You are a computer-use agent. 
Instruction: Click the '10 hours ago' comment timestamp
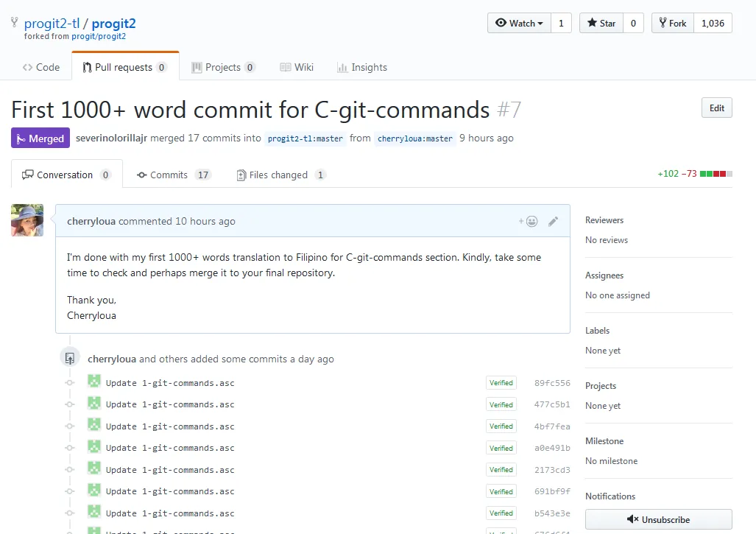click(x=205, y=221)
